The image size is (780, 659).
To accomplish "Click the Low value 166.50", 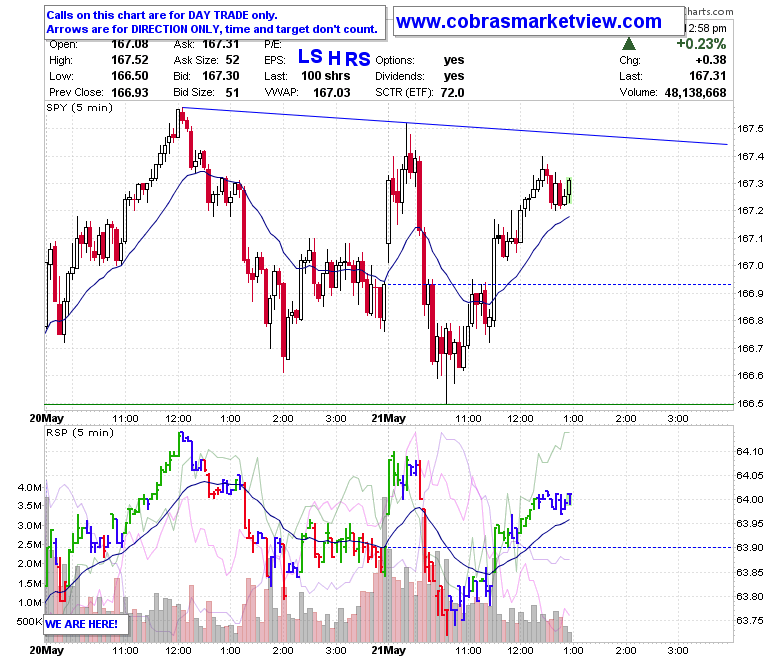I will tap(130, 76).
